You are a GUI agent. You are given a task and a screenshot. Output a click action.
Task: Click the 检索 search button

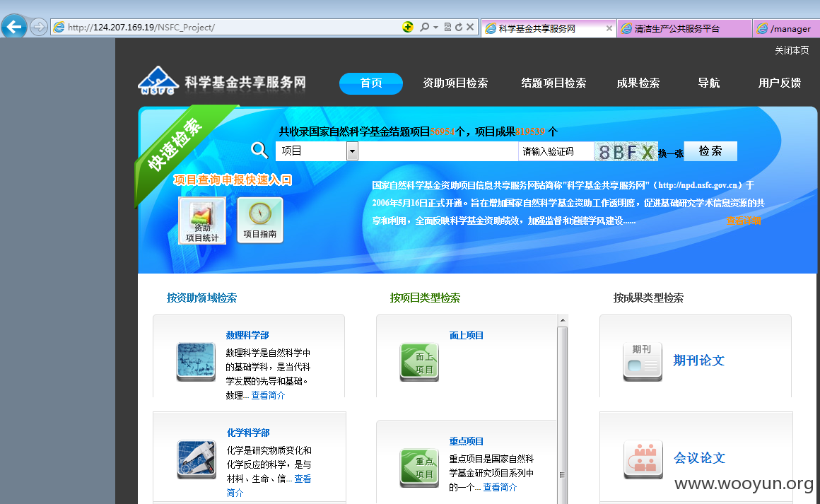[x=710, y=151]
